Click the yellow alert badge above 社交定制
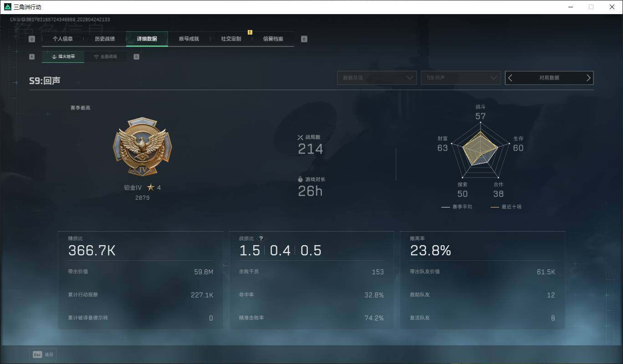The height and width of the screenshot is (364, 623). [x=250, y=32]
